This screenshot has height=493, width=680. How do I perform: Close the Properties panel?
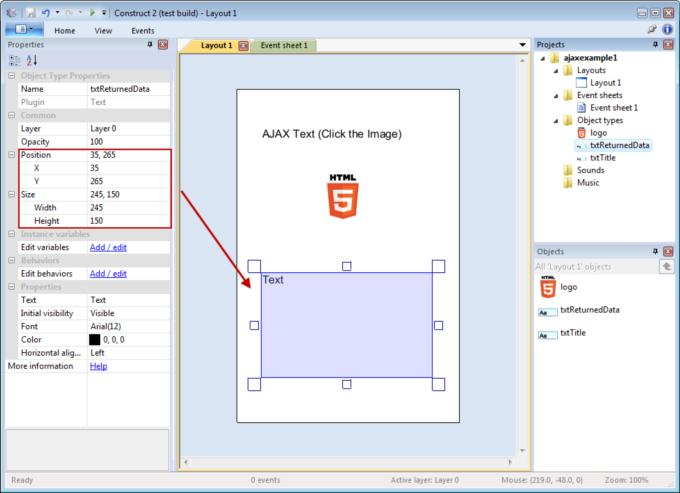163,44
